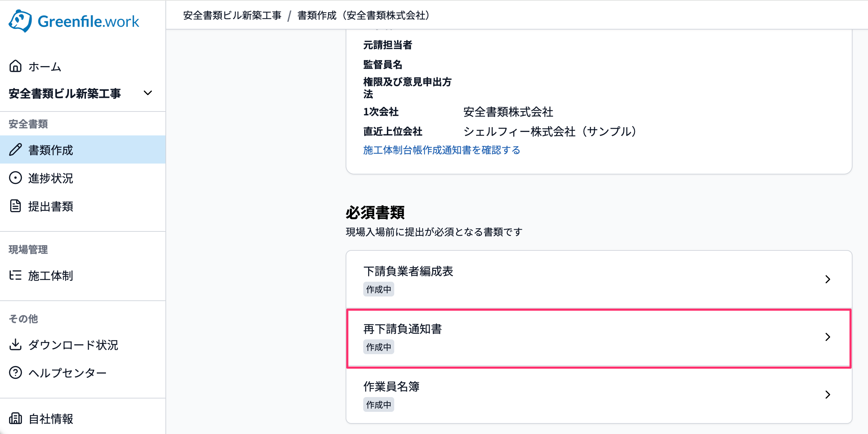Viewport: 868px width, 434px height.
Task: Open the 再下請負通知書 row chevron
Action: [828, 337]
